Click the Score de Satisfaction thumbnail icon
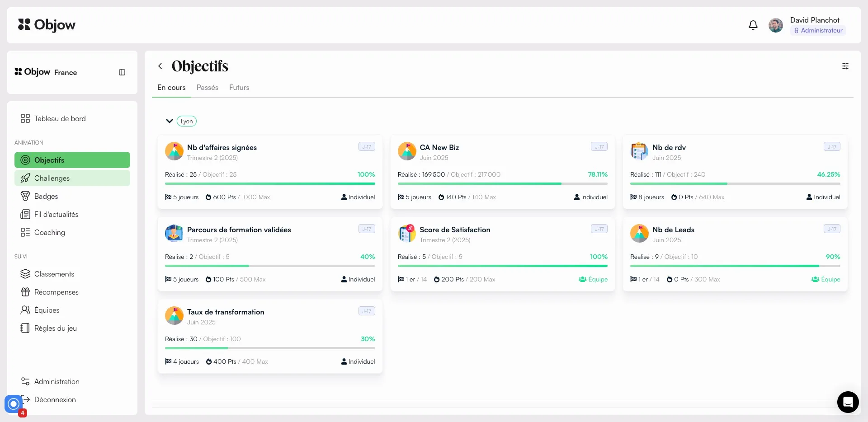The image size is (868, 422). tap(407, 234)
